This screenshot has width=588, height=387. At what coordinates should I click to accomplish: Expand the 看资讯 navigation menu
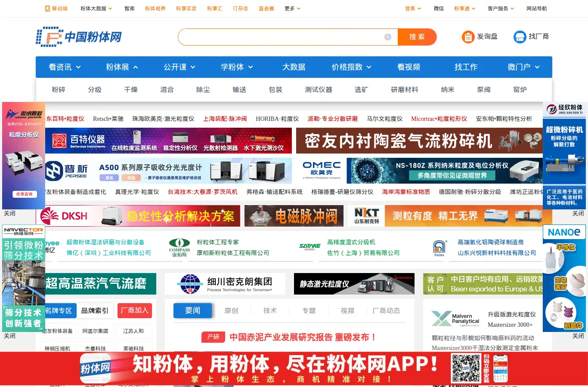pyautogui.click(x=65, y=67)
